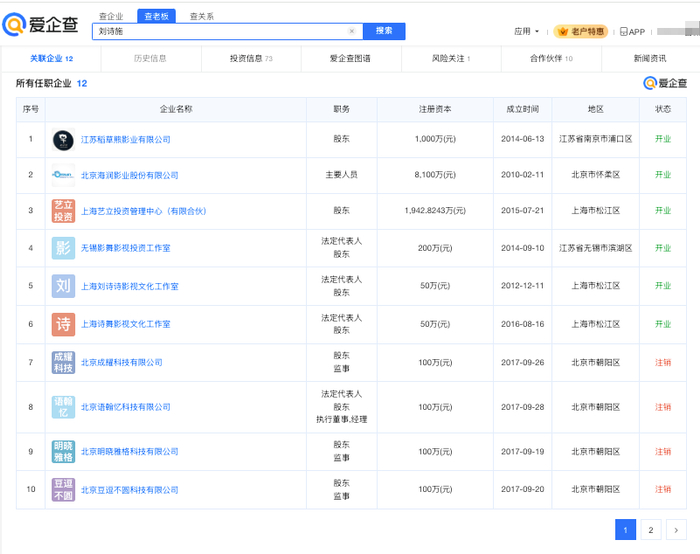Click the 刘 company avatar badge

click(x=63, y=286)
